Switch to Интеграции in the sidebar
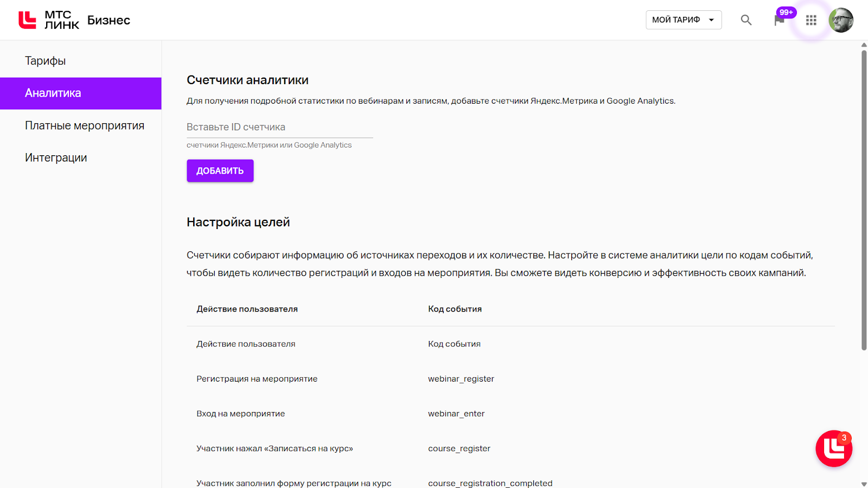868x488 pixels. point(56,158)
